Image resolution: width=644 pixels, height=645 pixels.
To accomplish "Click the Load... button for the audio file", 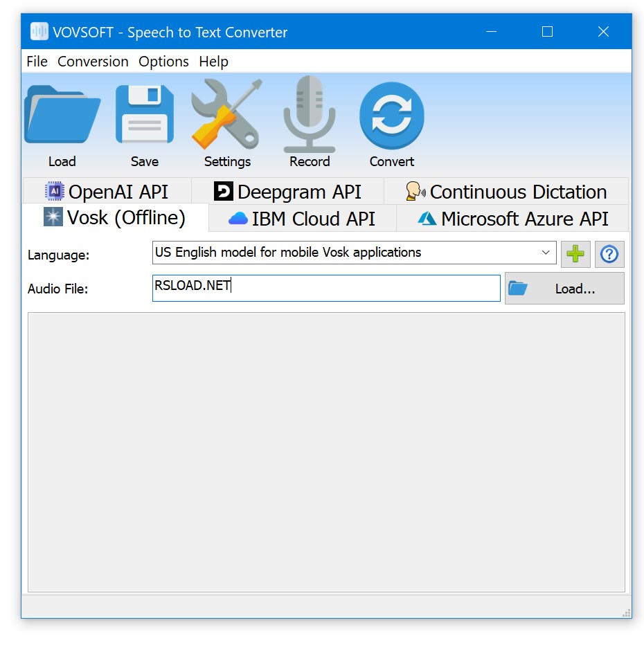I will pyautogui.click(x=575, y=288).
